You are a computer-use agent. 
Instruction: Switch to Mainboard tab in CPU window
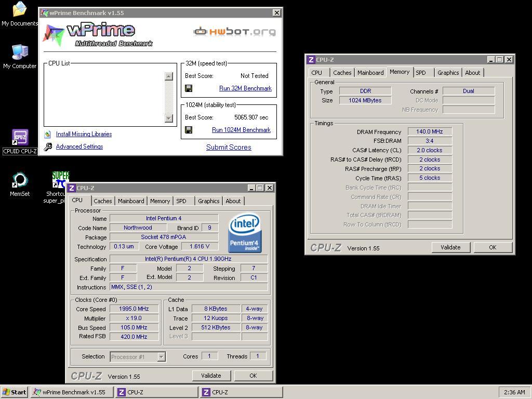(131, 201)
